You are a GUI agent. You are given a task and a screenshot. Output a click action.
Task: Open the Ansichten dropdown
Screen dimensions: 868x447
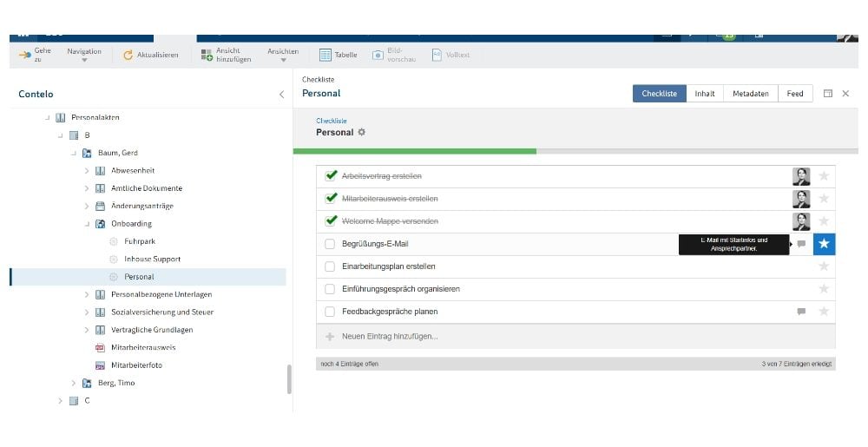click(x=283, y=55)
